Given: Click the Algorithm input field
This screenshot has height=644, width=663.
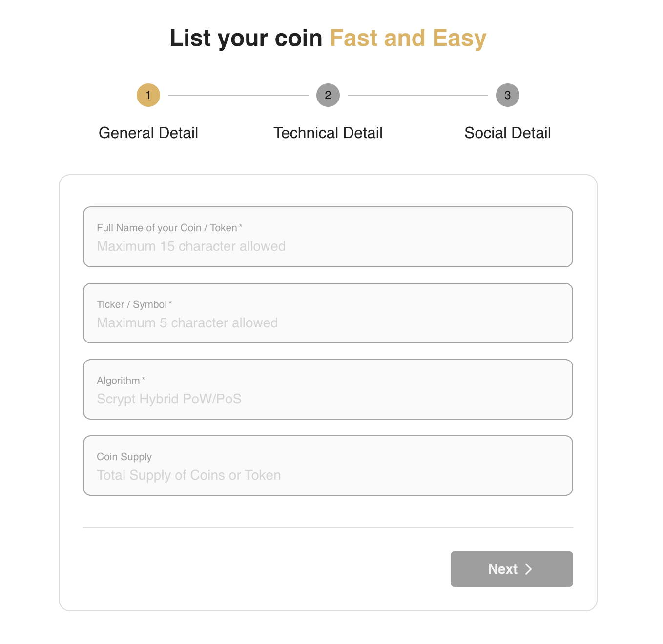Looking at the screenshot, I should (x=328, y=389).
